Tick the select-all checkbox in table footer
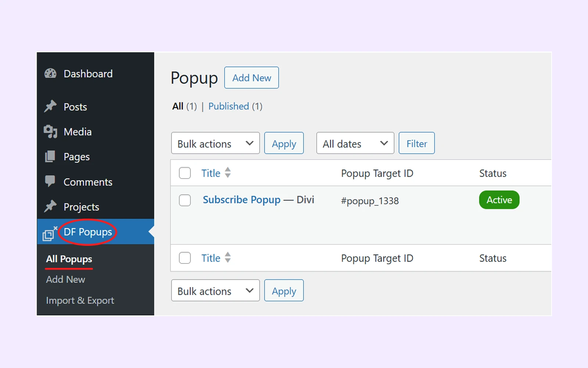The image size is (588, 368). (185, 258)
